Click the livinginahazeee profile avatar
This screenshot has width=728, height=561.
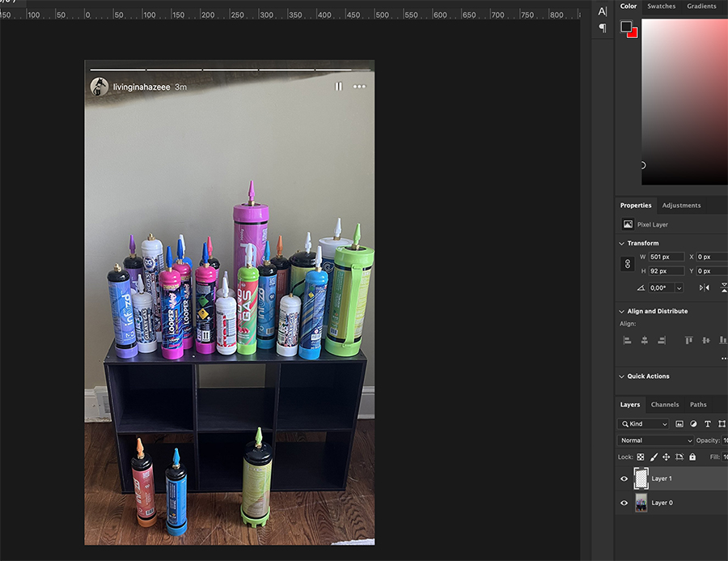[x=99, y=87]
